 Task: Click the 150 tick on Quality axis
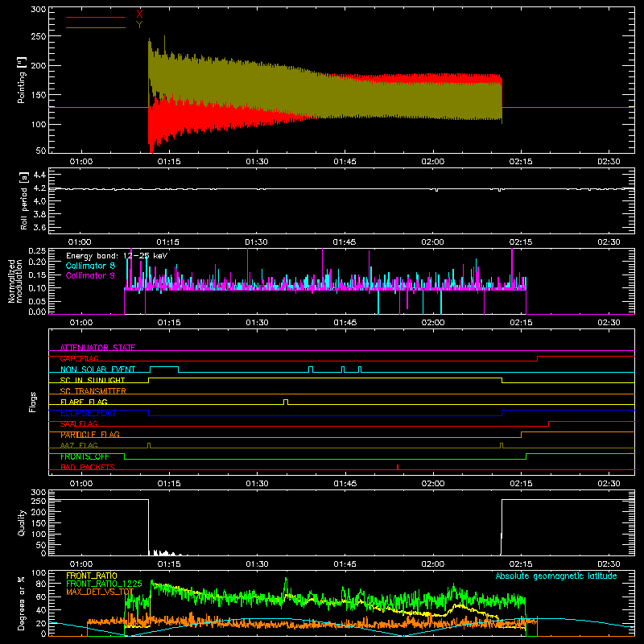[39, 523]
